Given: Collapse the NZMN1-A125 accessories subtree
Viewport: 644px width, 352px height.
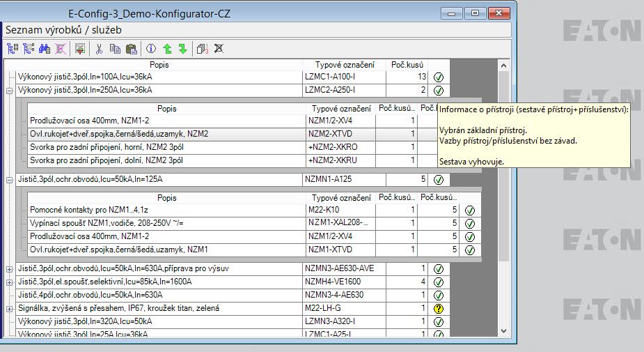Looking at the screenshot, I should [x=10, y=180].
